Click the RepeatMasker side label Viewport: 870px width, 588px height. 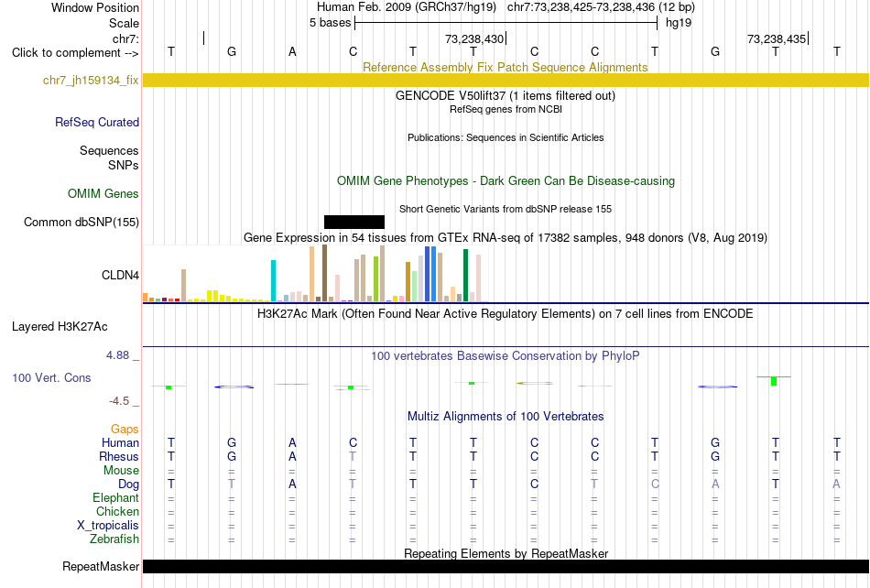tap(101, 566)
